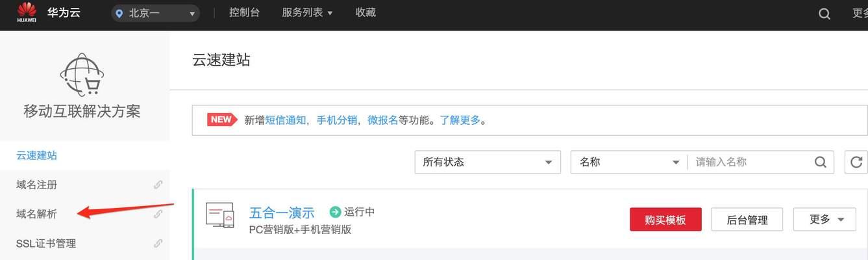The width and height of the screenshot is (868, 260).
Task: Click the 了解更多 link
Action: (460, 120)
